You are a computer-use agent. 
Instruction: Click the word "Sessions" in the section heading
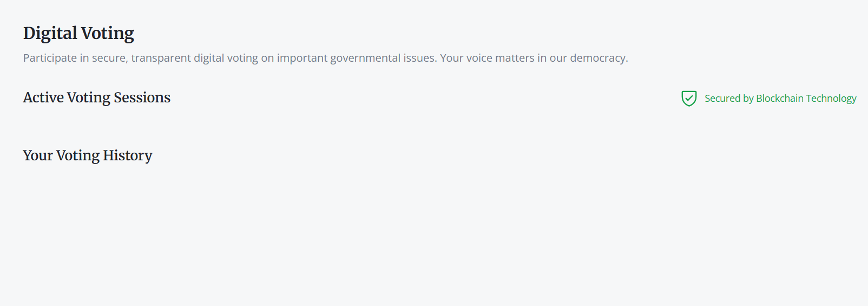[x=142, y=97]
